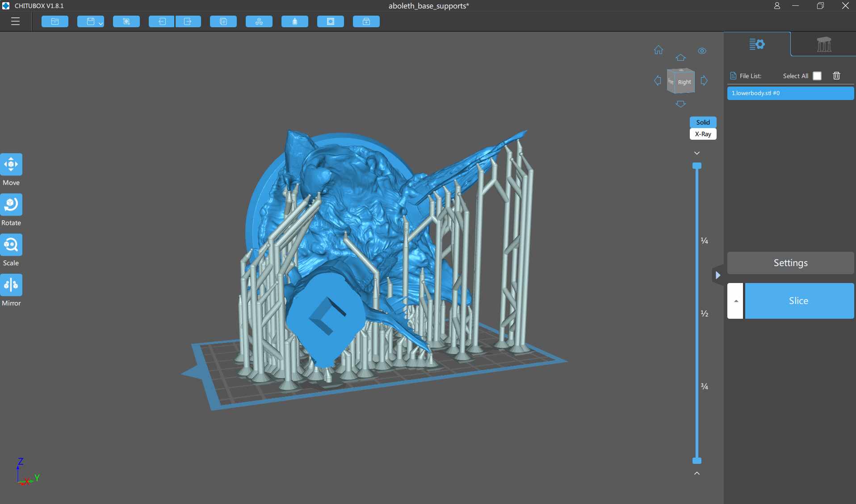Clone the model with the copy icon
The width and height of the screenshot is (856, 504).
223,21
